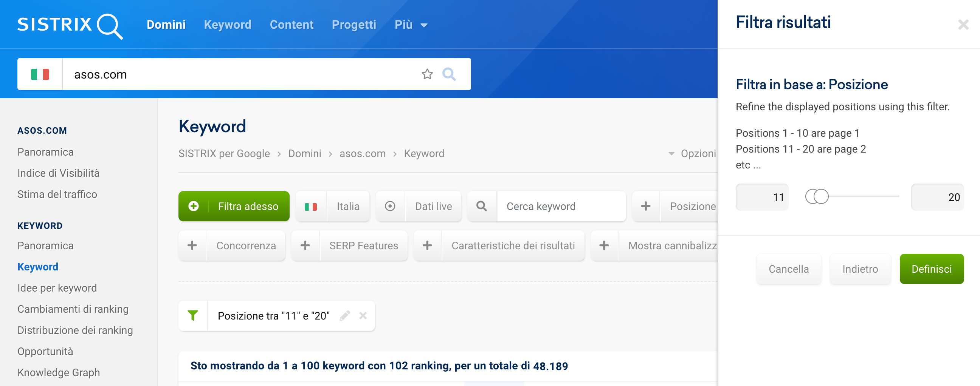Click the green funnel filter icon
Viewport: 980px width, 386px height.
(193, 315)
